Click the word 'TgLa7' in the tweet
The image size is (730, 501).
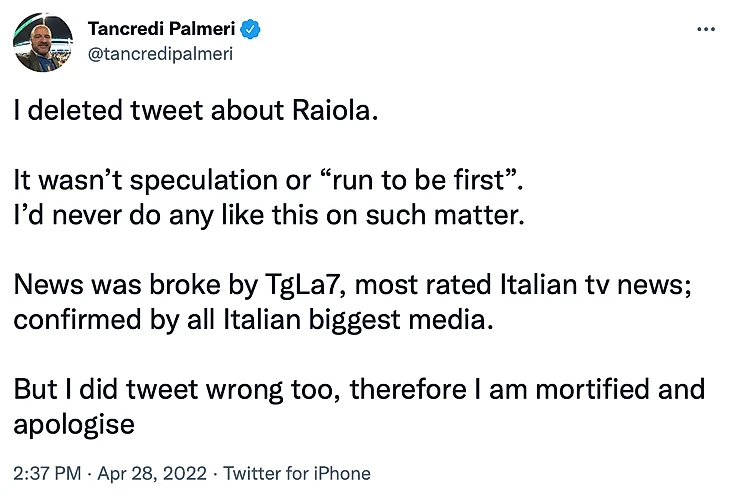coord(304,285)
